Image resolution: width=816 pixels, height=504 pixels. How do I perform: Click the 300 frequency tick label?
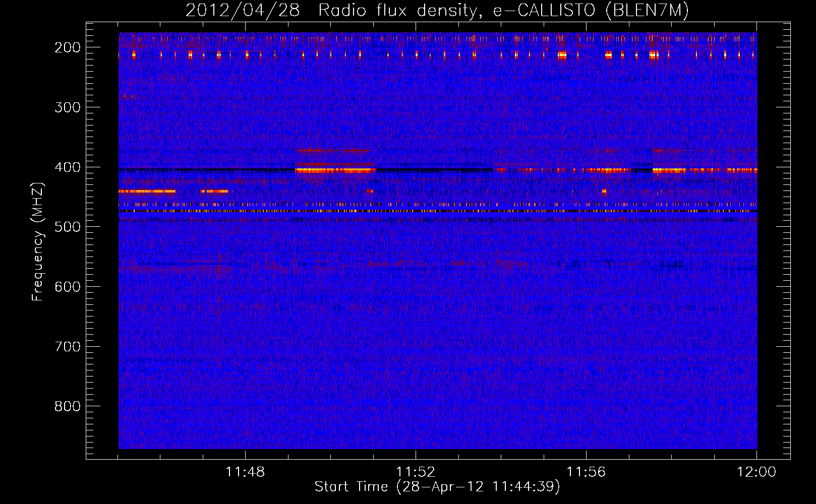[68, 107]
